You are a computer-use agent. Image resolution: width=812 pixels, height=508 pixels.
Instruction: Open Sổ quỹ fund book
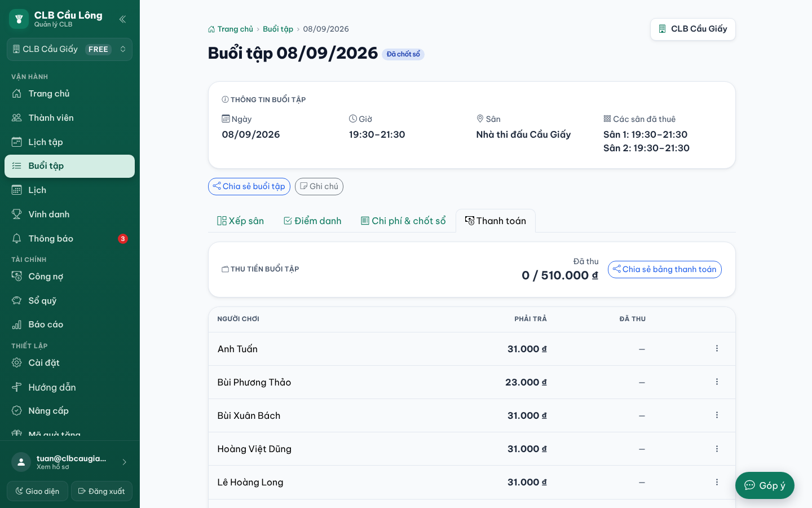(x=69, y=301)
